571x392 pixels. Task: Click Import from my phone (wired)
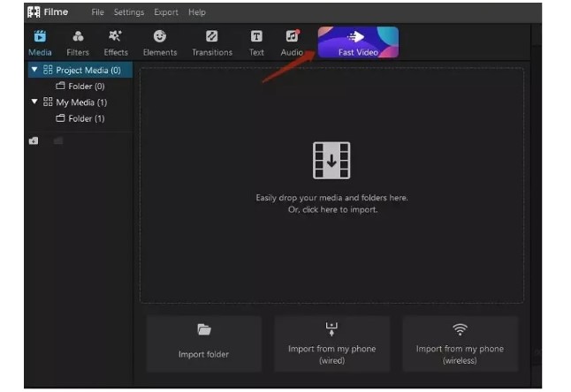331,343
